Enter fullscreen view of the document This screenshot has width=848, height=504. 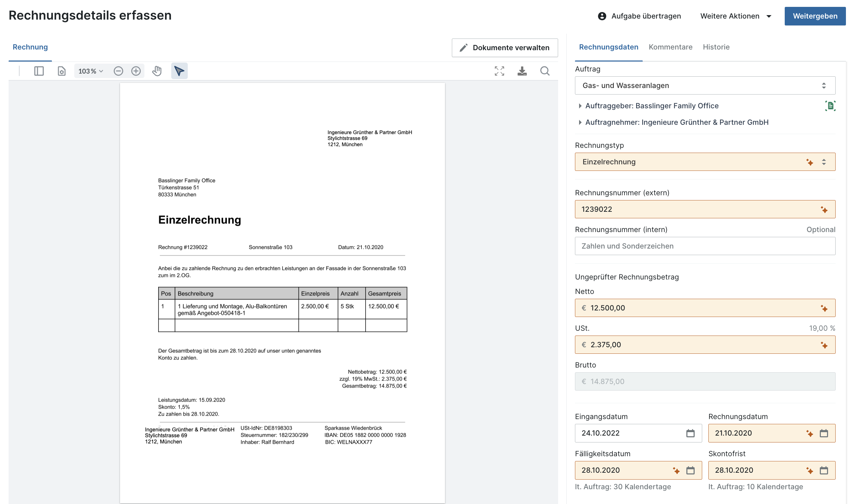(x=499, y=71)
